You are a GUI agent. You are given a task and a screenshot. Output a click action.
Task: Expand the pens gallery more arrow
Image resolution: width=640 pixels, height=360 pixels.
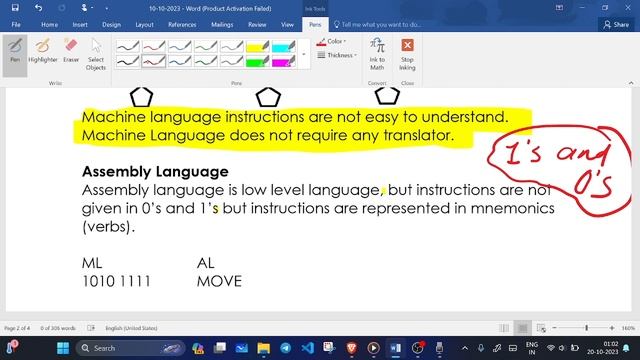[x=304, y=54]
